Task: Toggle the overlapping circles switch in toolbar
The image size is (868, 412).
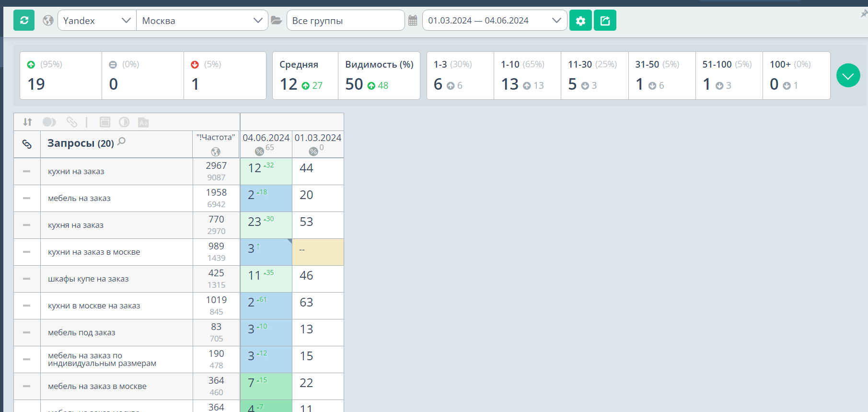Action: [49, 122]
